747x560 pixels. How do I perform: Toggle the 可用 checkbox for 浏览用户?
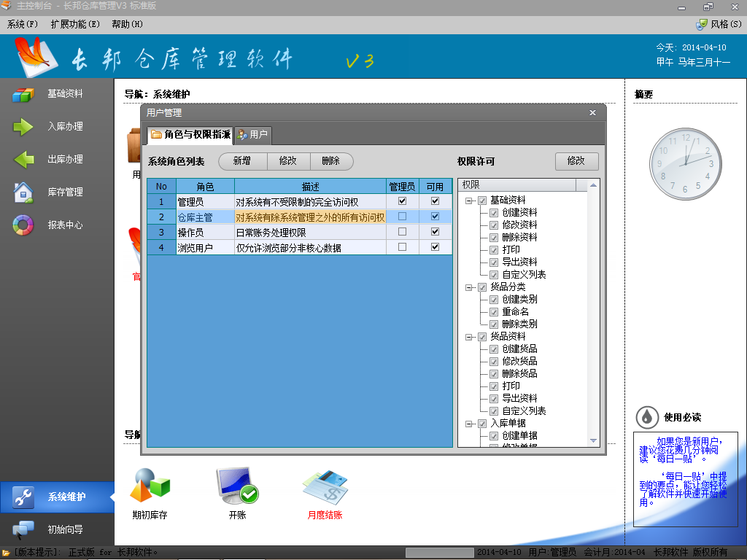(436, 247)
